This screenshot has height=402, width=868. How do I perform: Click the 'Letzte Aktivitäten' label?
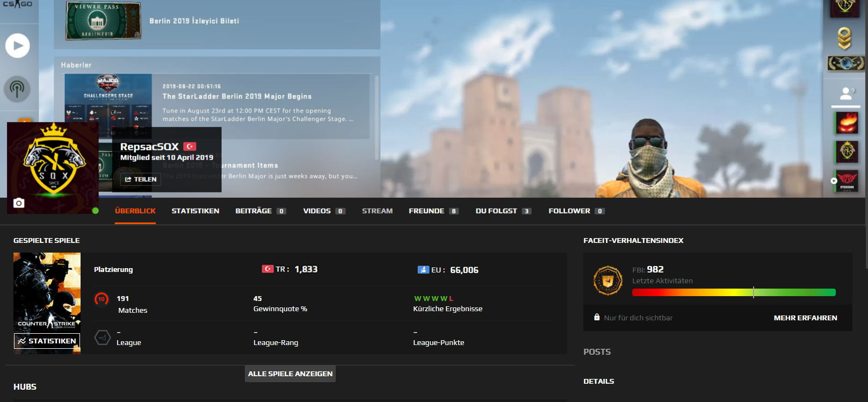pyautogui.click(x=662, y=281)
